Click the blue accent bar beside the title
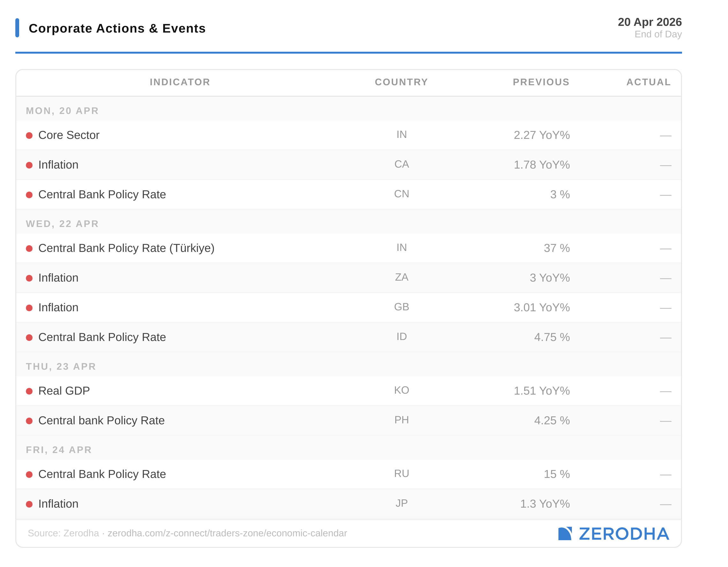The height and width of the screenshot is (567, 728). 17,28
